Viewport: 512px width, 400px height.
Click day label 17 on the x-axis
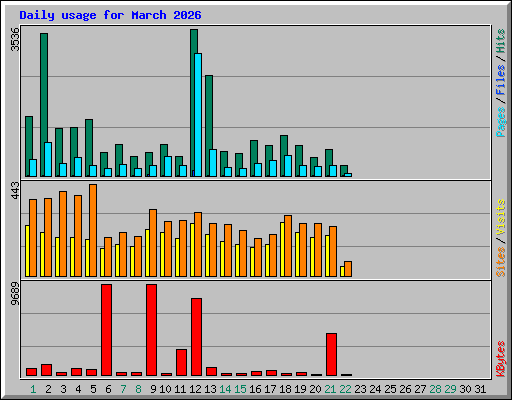pyautogui.click(x=270, y=389)
